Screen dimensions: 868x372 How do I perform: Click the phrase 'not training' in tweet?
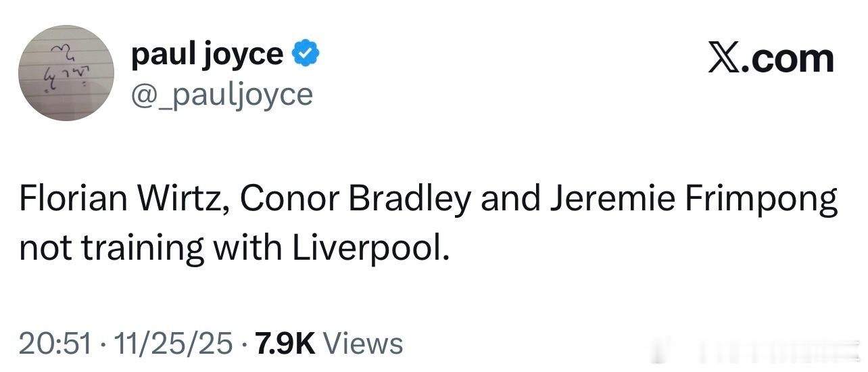[x=112, y=250]
